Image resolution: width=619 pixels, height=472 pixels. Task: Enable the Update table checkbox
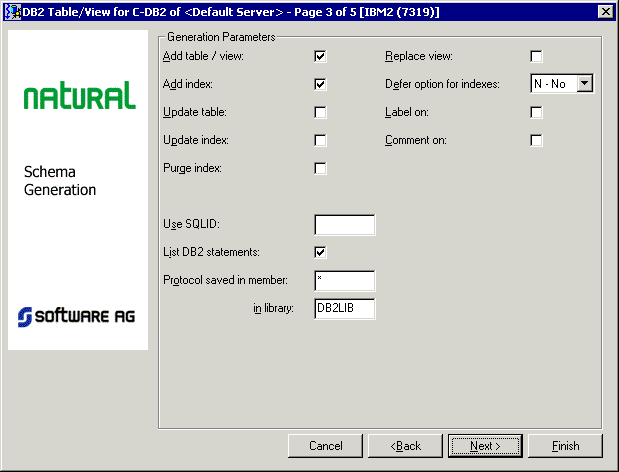pos(320,112)
